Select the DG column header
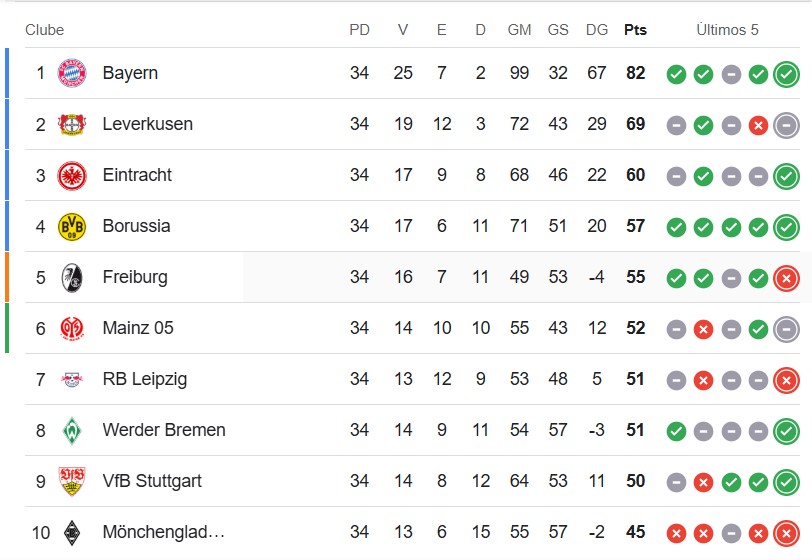The width and height of the screenshot is (812, 560). (x=597, y=30)
